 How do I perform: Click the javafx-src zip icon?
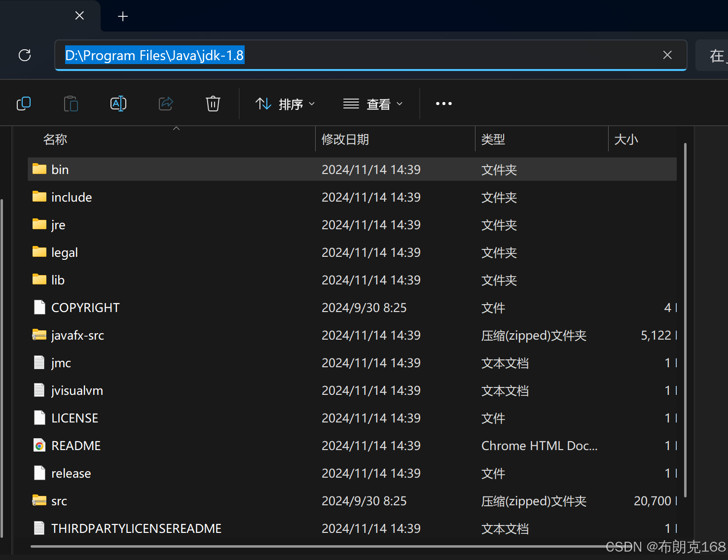(x=39, y=335)
